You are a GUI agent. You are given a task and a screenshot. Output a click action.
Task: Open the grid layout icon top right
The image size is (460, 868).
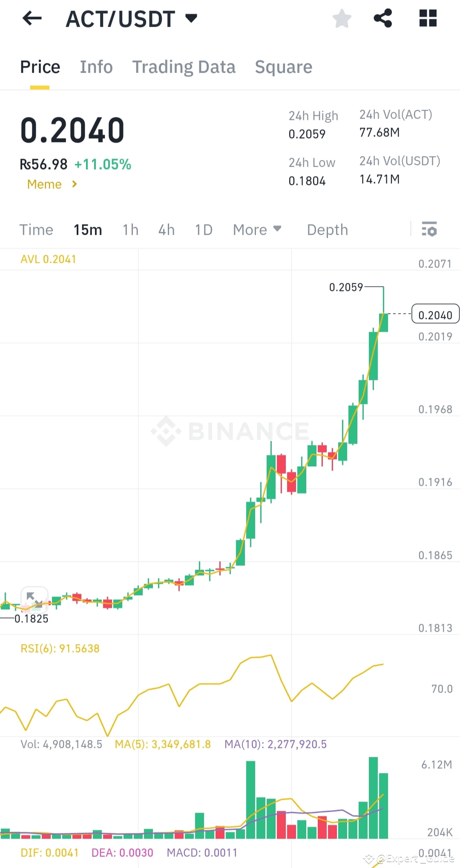point(428,18)
